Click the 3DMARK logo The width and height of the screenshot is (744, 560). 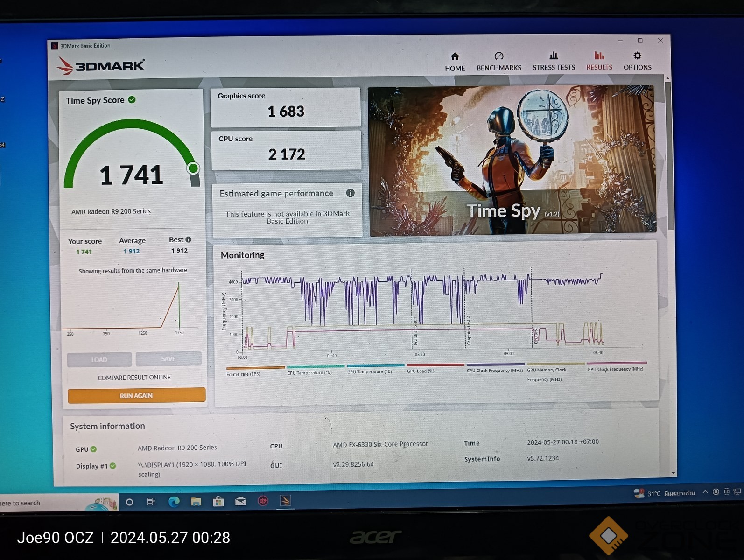tap(100, 65)
